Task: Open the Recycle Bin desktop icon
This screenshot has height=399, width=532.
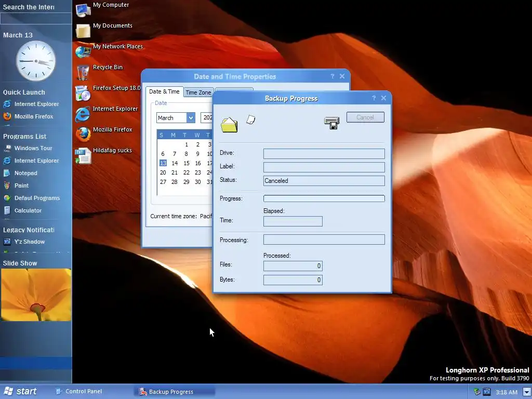Action: click(83, 72)
